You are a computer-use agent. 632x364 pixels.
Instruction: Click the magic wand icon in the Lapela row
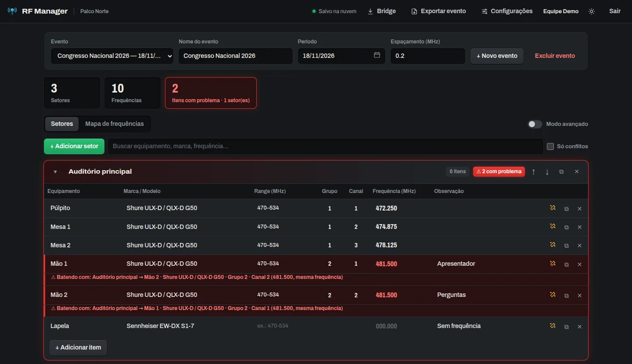tap(553, 326)
